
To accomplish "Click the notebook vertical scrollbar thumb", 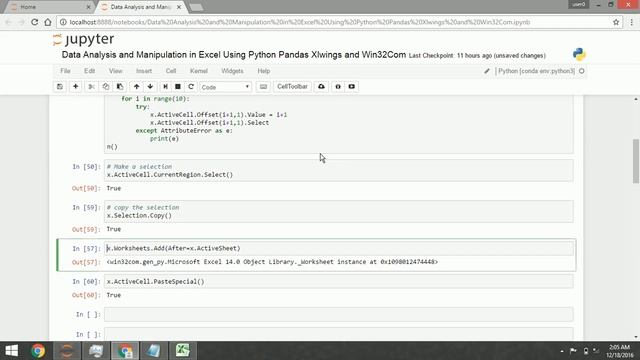I will click(x=636, y=161).
